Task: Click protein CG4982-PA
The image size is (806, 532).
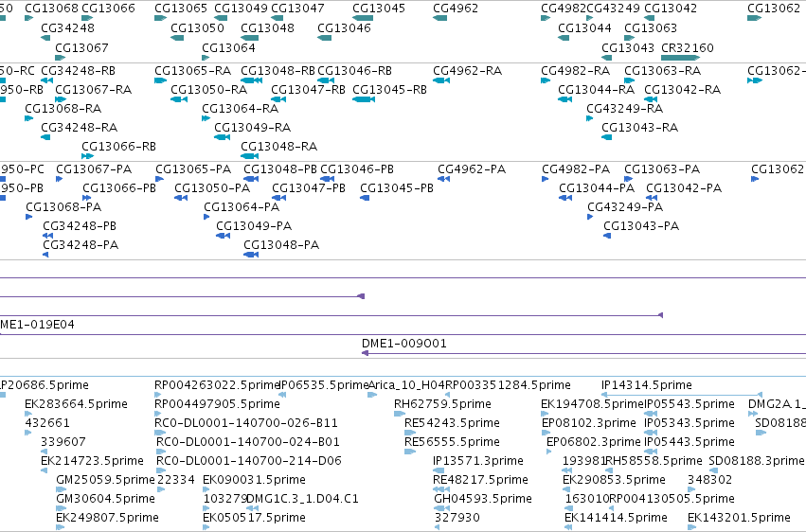Action: tap(576, 169)
